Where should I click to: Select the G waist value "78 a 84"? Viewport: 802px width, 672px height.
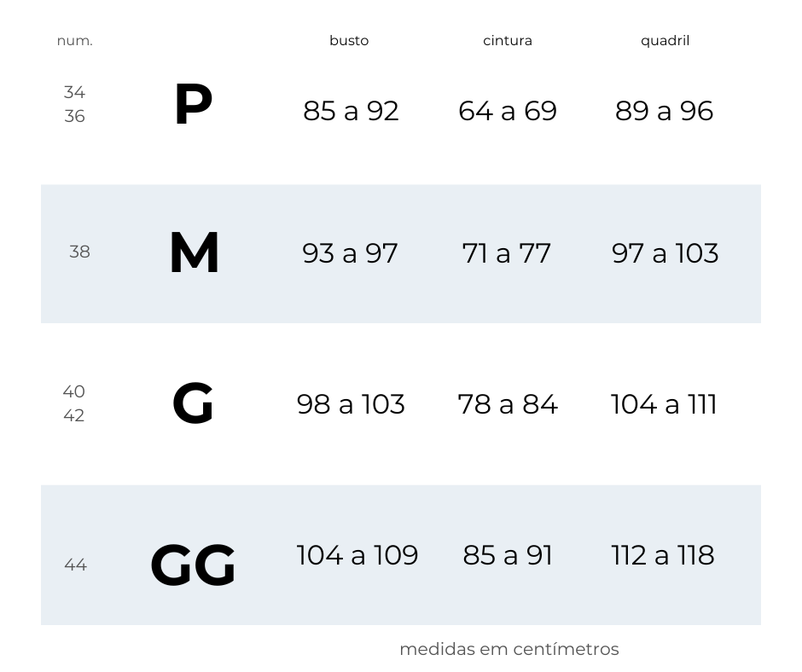[508, 404]
